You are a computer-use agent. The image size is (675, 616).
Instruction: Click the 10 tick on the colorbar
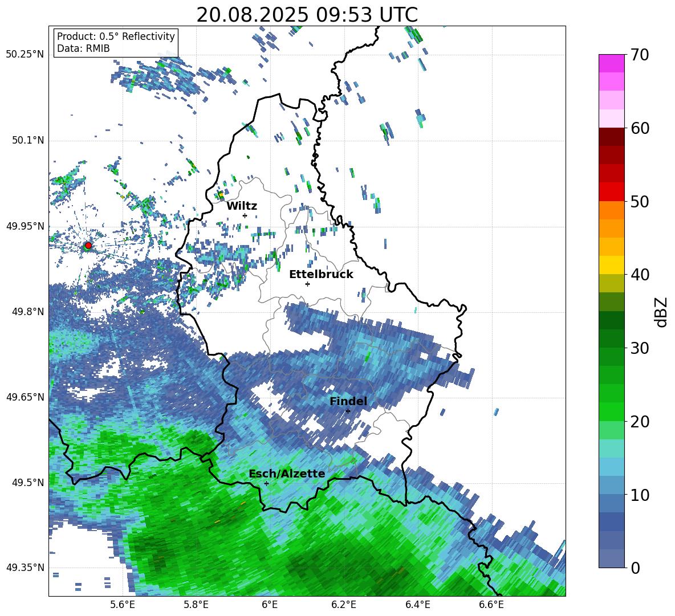pyautogui.click(x=640, y=495)
